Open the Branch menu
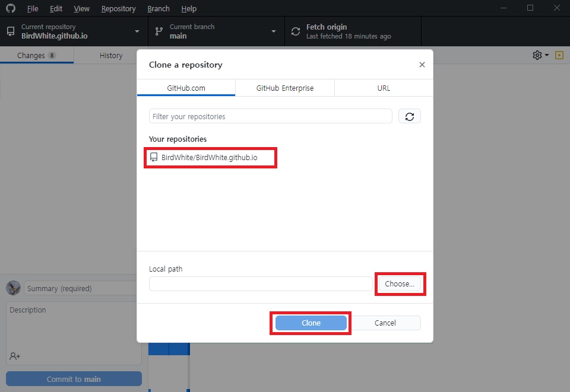This screenshot has width=570, height=392. point(158,8)
